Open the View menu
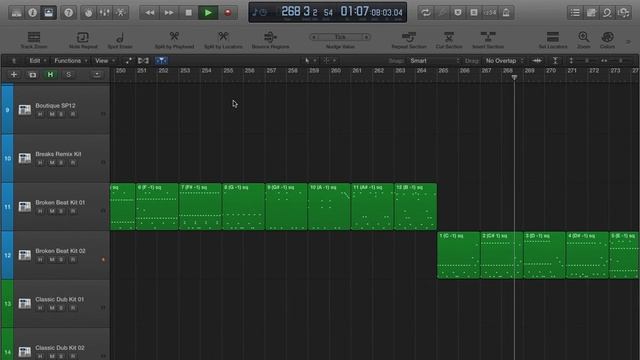 [x=104, y=61]
